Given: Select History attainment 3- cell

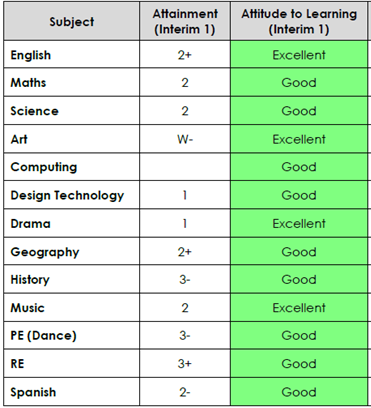Looking at the screenshot, I should coord(185,279).
